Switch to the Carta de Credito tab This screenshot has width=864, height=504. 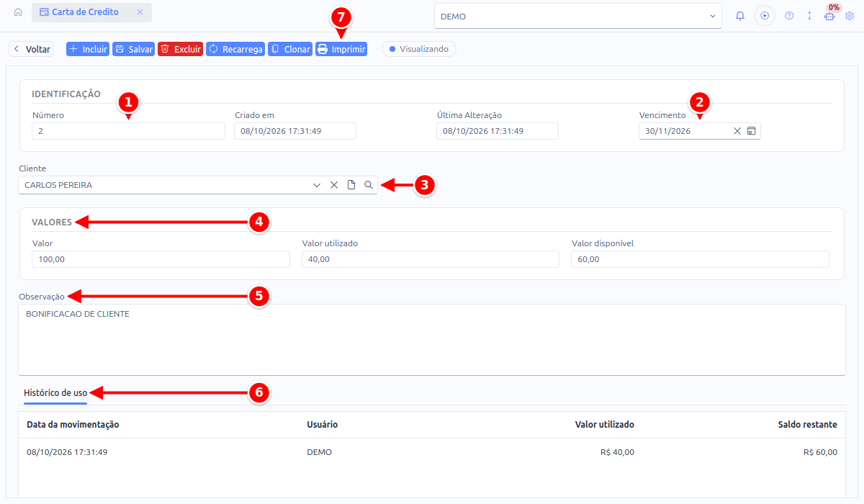85,13
